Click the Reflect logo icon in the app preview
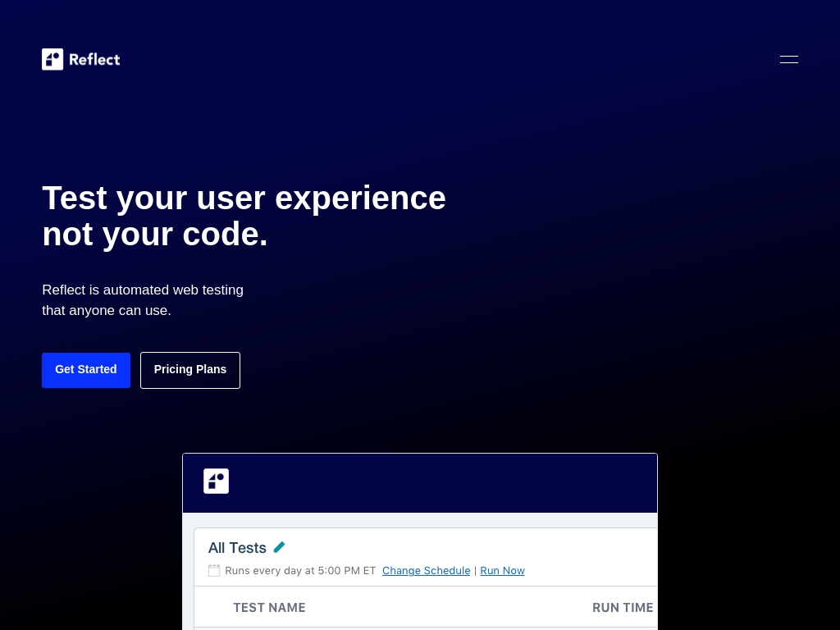This screenshot has height=630, width=840. 216,481
